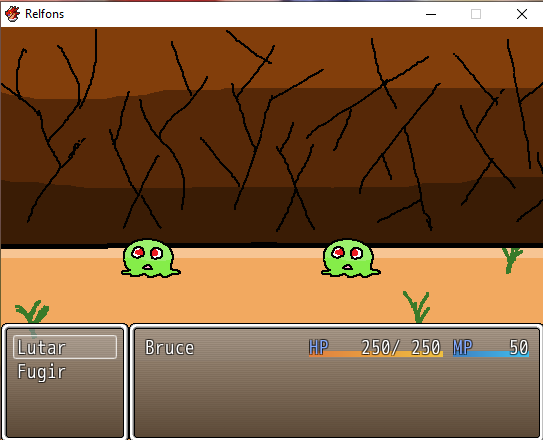Screen dimensions: 543x440
Task: Click Bruce's HP gauge bar
Action: tap(376, 354)
